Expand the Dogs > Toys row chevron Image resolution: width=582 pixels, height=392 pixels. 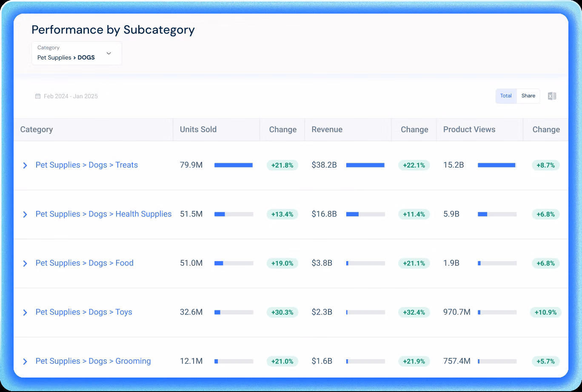tap(25, 312)
